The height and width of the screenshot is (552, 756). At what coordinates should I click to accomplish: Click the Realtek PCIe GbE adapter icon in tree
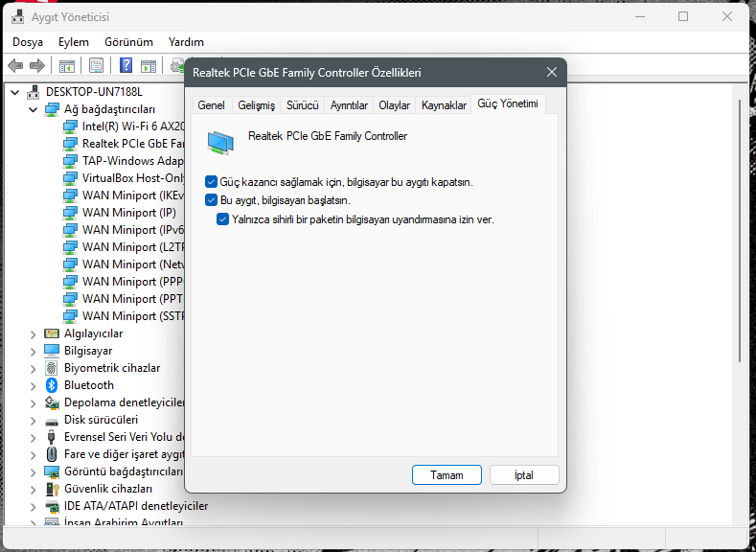click(70, 144)
